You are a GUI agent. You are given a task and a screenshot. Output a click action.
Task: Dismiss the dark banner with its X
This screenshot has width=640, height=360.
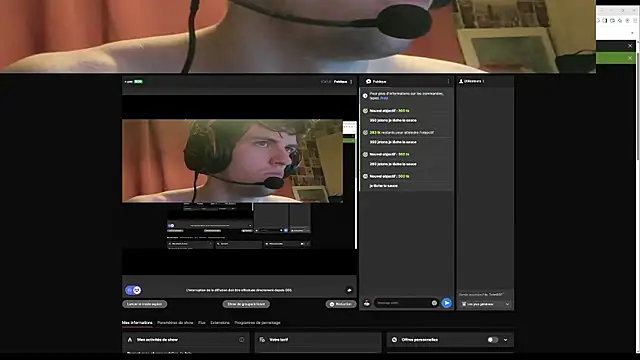[630, 46]
